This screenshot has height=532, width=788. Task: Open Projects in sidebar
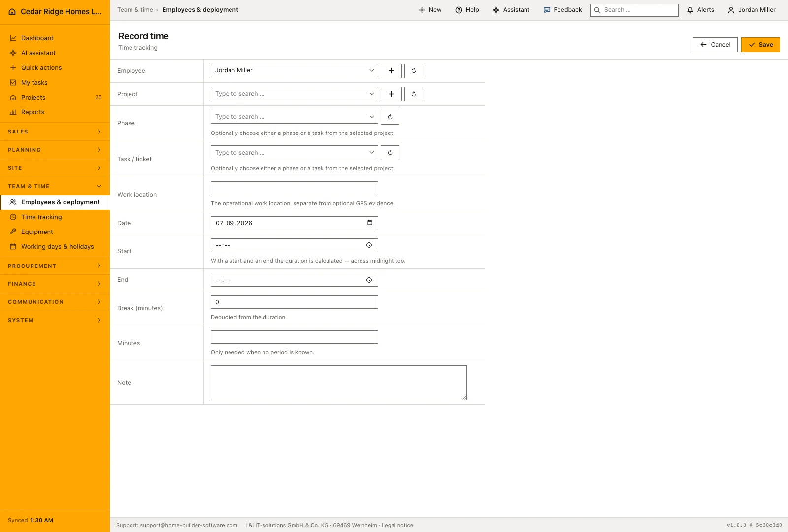[55, 97]
